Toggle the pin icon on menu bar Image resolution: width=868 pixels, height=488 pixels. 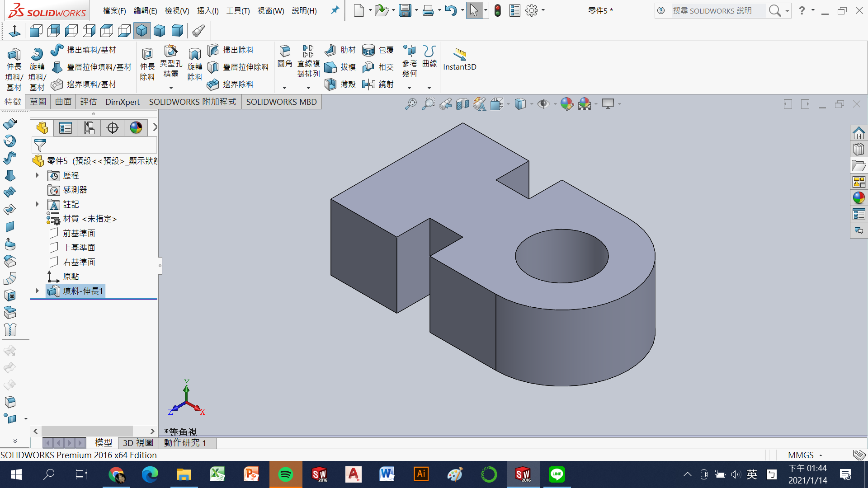click(335, 10)
